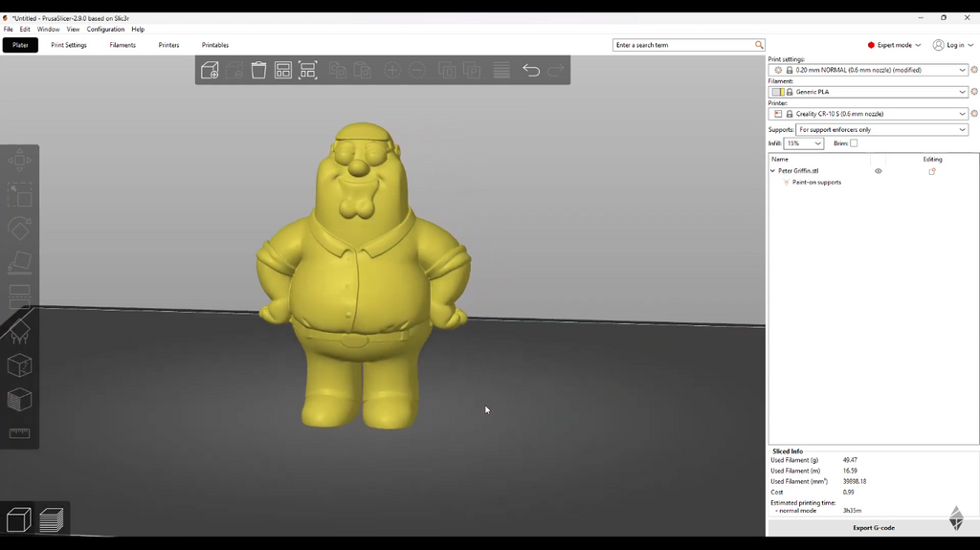Open printer settings gear icon
Screen dimensions: 980x550
click(x=973, y=114)
